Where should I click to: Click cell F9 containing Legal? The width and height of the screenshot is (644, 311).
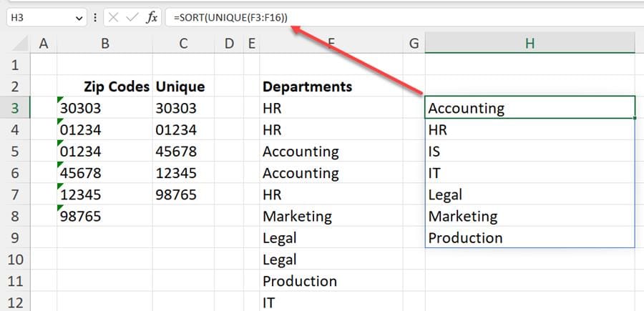(x=331, y=238)
